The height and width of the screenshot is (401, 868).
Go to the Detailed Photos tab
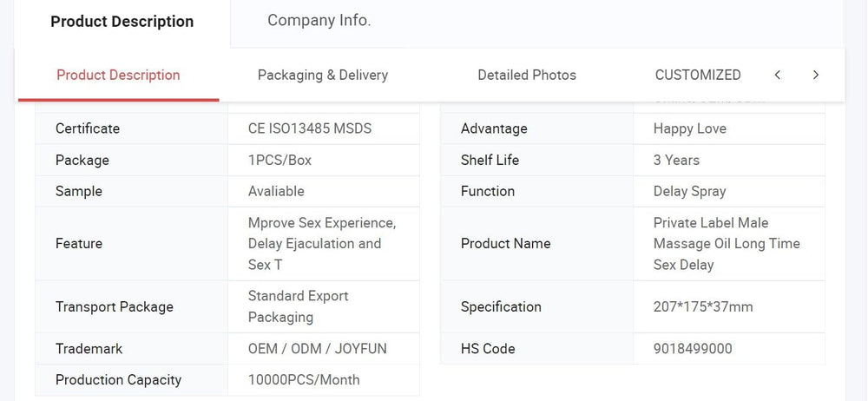click(x=527, y=75)
